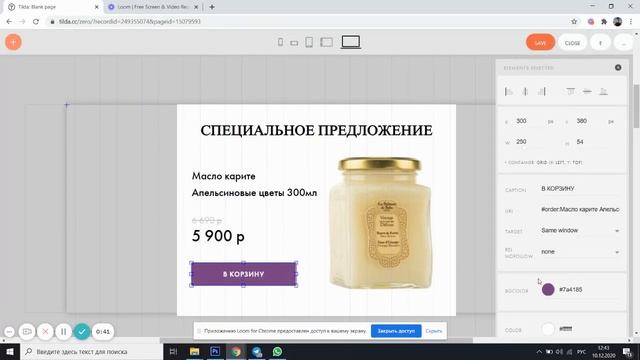Click the Y position field showing 380
This screenshot has width=640, height=360.
tap(590, 121)
